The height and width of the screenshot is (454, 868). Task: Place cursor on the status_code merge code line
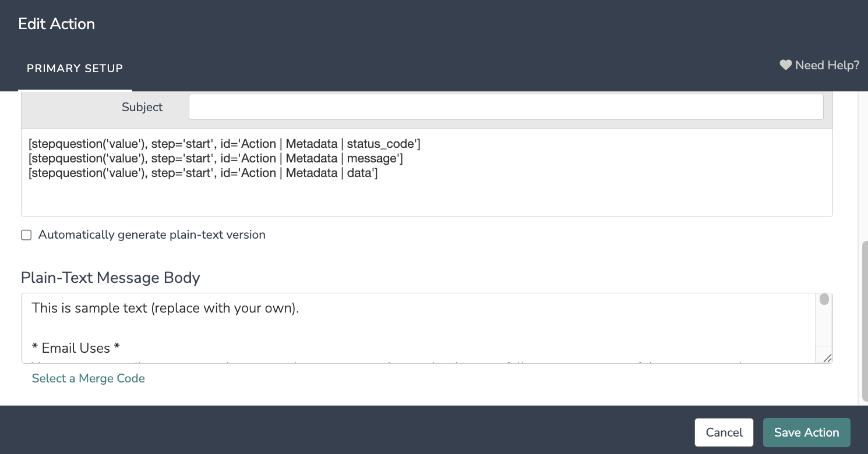224,143
